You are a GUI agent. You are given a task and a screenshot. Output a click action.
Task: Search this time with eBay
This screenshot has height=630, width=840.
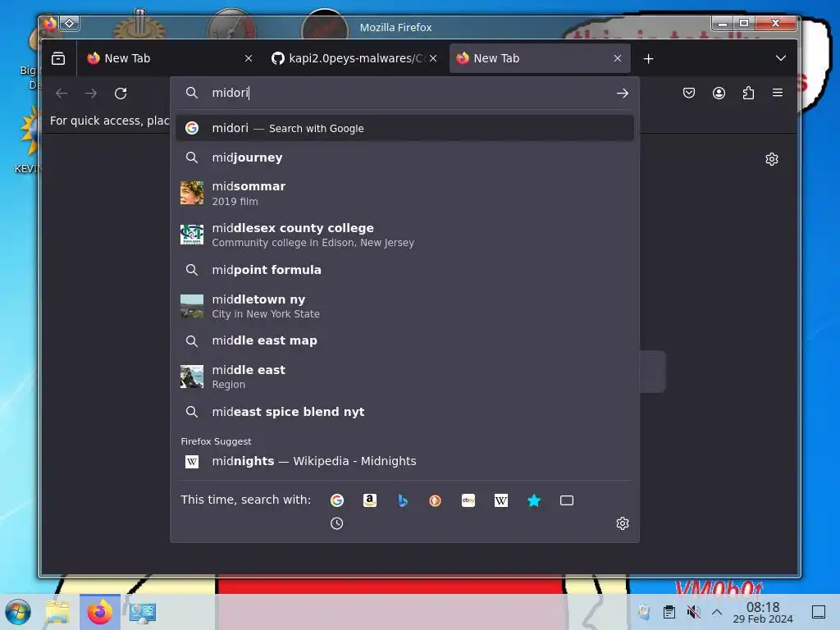(x=468, y=500)
